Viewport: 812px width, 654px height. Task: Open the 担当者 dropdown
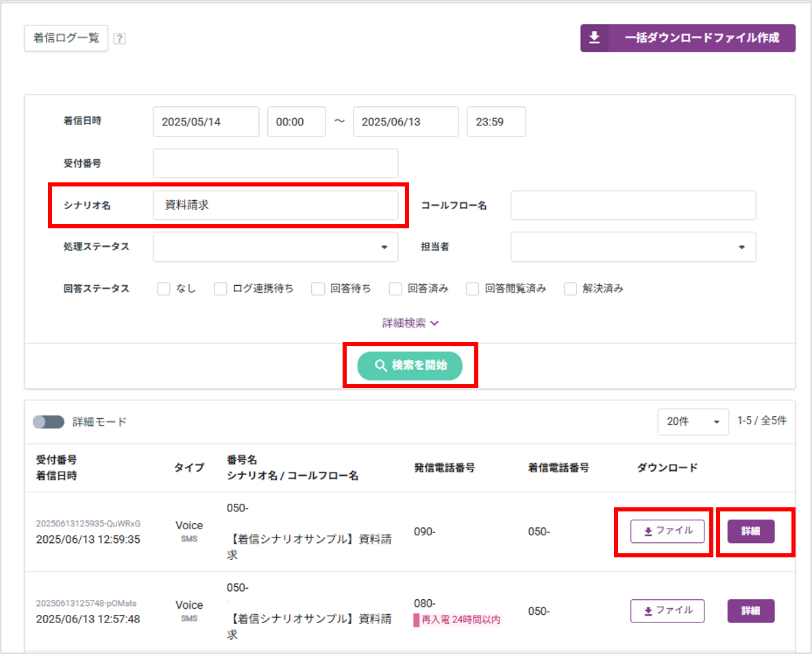(633, 247)
